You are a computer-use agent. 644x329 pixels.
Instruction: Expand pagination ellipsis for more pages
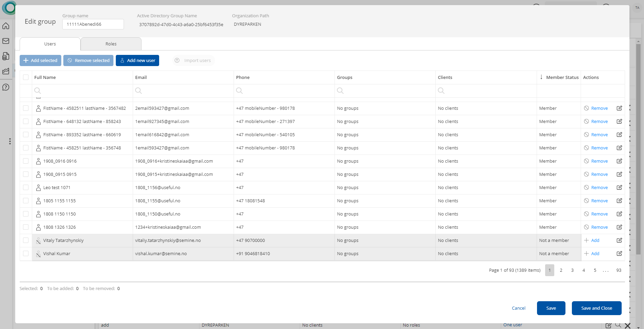pos(606,270)
